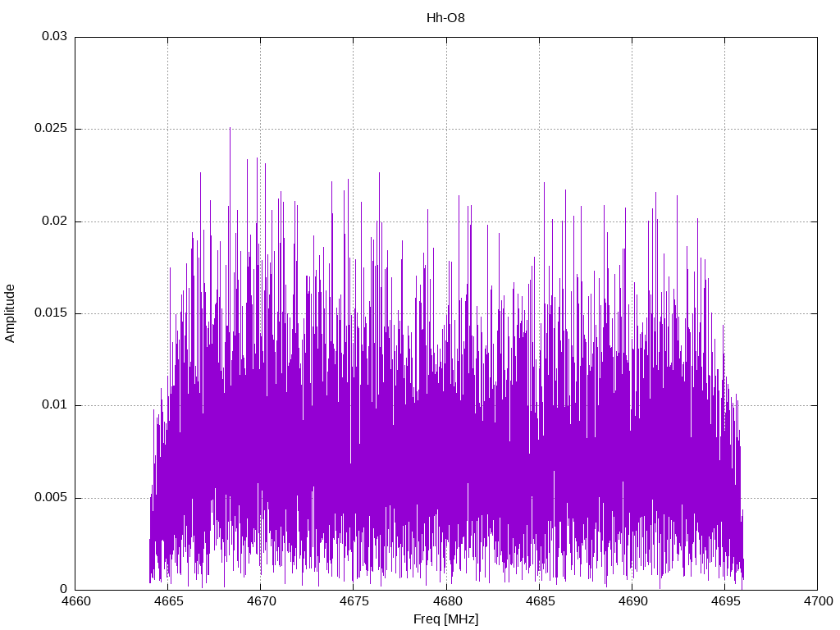This screenshot has width=840, height=630.
Task: Click the x-axis tick label 4670
Action: [x=261, y=601]
